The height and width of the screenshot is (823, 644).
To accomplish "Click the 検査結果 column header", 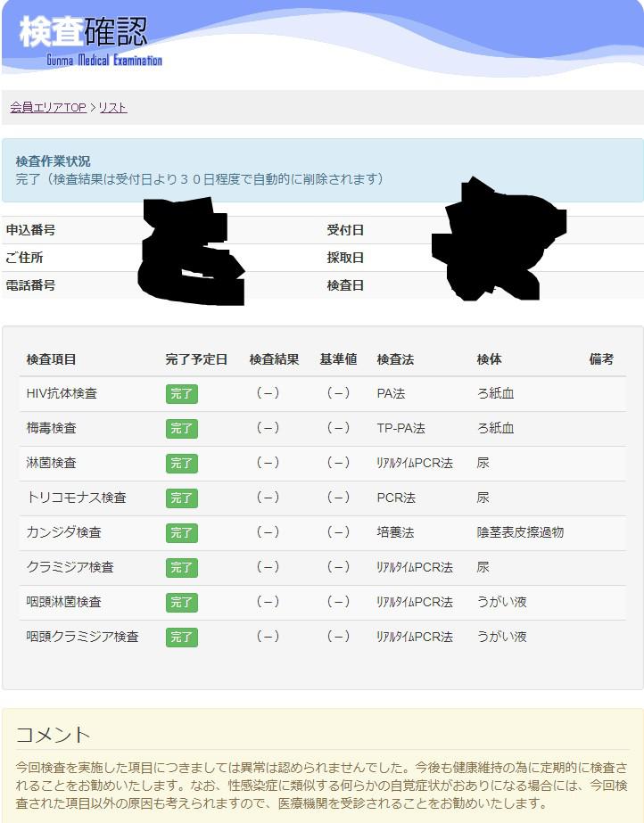I will point(274,359).
